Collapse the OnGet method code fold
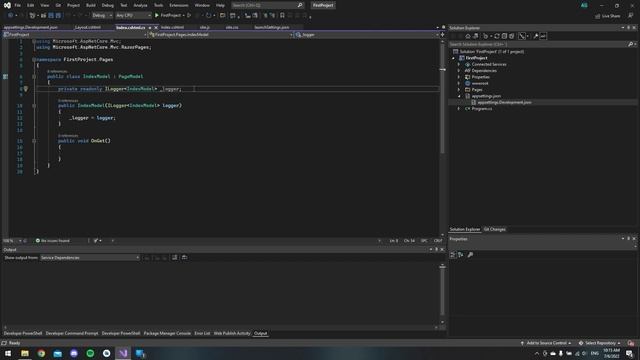640x360 pixels. 34,141
